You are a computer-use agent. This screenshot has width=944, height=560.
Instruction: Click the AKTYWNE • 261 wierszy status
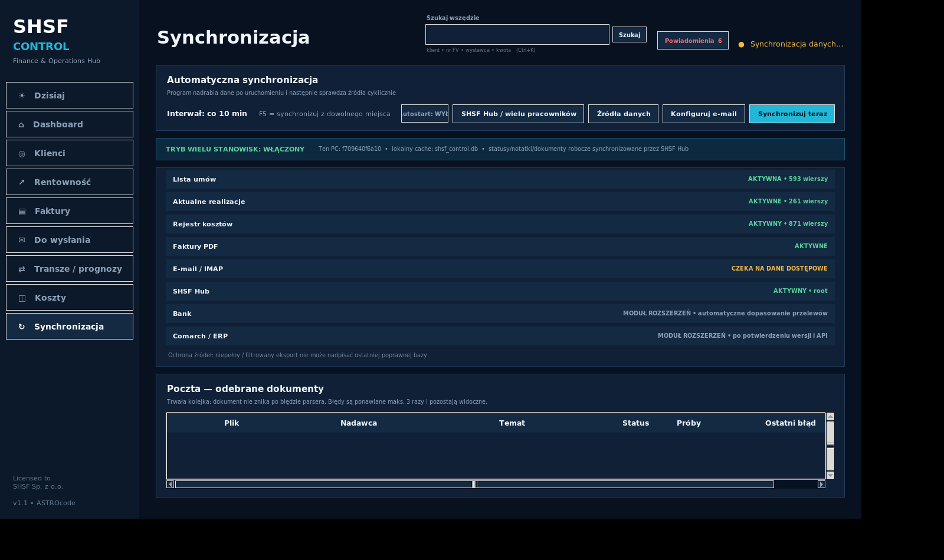pyautogui.click(x=788, y=202)
